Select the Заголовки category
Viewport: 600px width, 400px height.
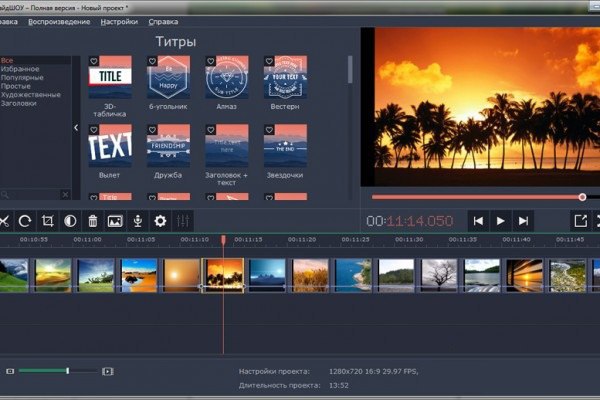point(19,103)
